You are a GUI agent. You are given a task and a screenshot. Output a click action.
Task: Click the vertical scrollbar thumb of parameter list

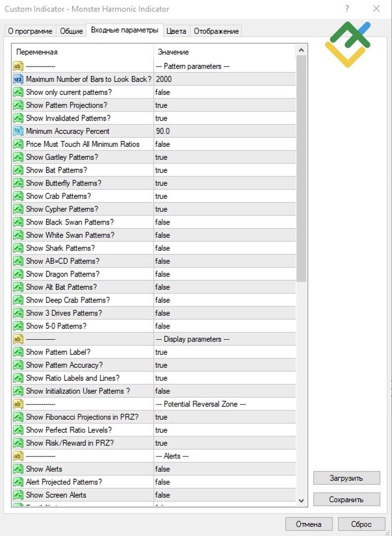[301, 168]
